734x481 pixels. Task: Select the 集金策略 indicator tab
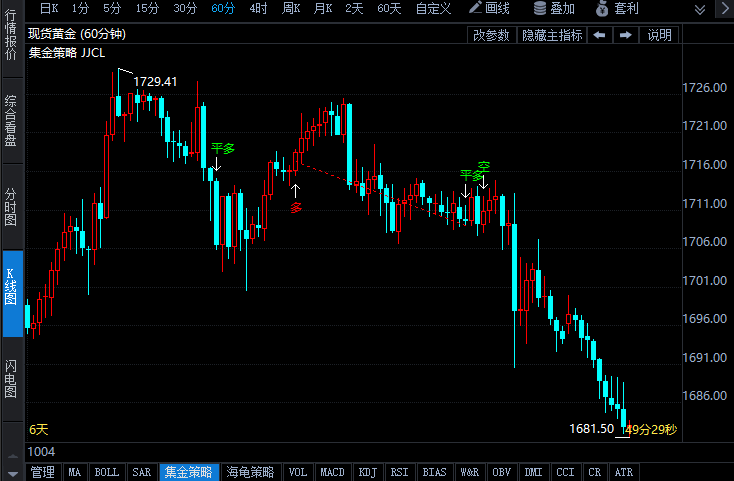(189, 472)
